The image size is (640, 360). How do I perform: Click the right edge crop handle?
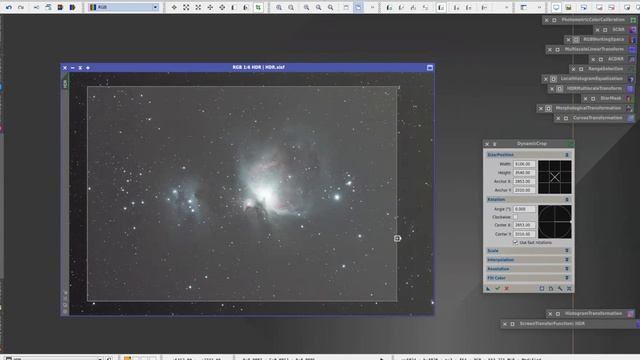click(397, 238)
